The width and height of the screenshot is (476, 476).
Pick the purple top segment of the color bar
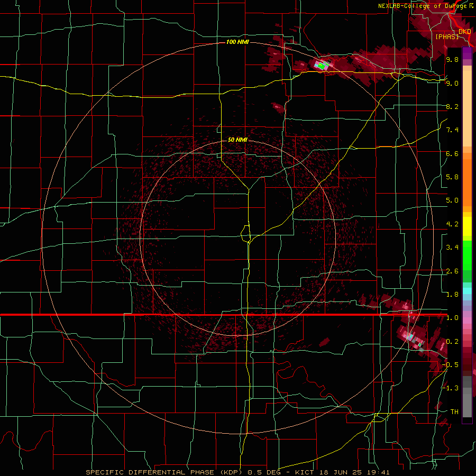coord(467,53)
